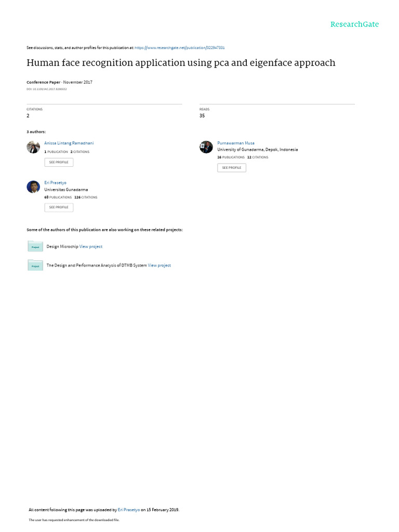Open Purnawarman Musa's author name link
The width and height of the screenshot is (399, 532).
tap(236, 143)
